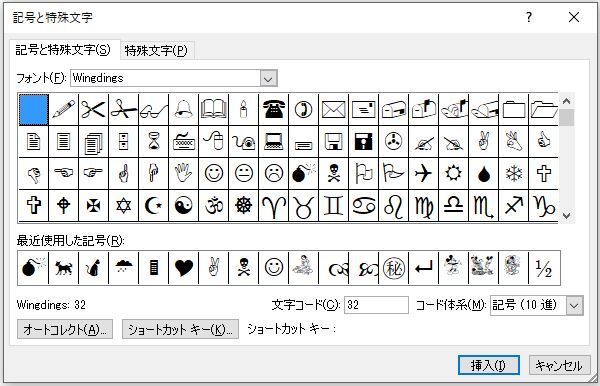
Task: Select the bomb symbol in the symbol grid
Action: click(303, 173)
